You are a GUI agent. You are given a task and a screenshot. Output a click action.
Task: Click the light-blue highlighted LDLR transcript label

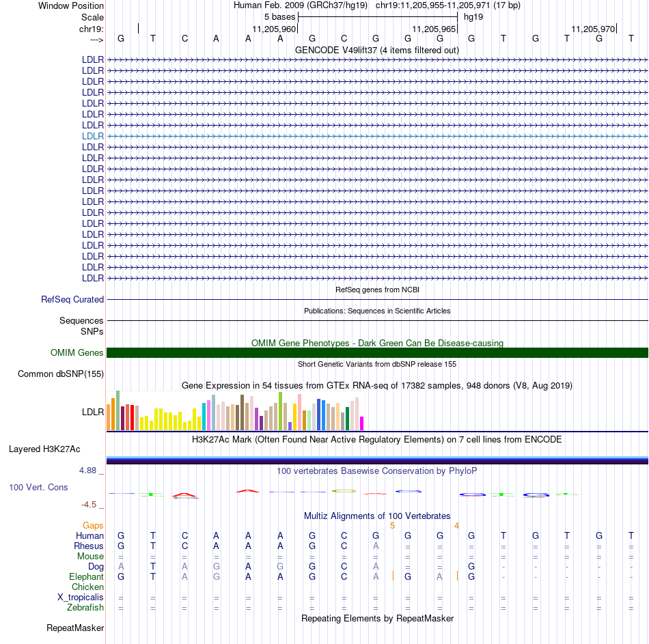93,136
